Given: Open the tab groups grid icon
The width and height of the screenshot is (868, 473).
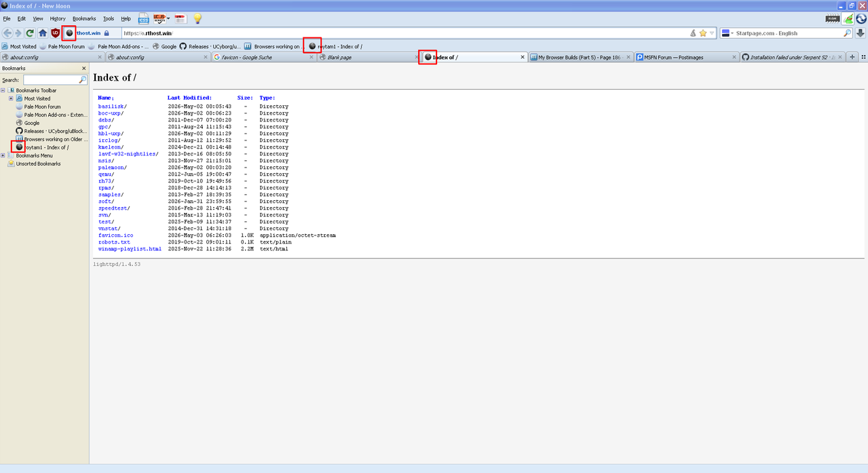Looking at the screenshot, I should coord(863,57).
